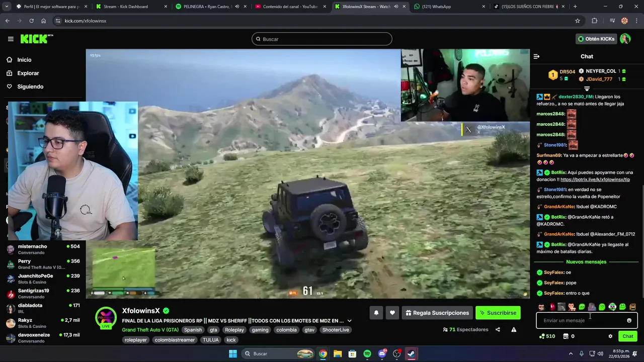Click the green Suscribirse button
Viewport: 644px width, 362px height.
click(498, 313)
